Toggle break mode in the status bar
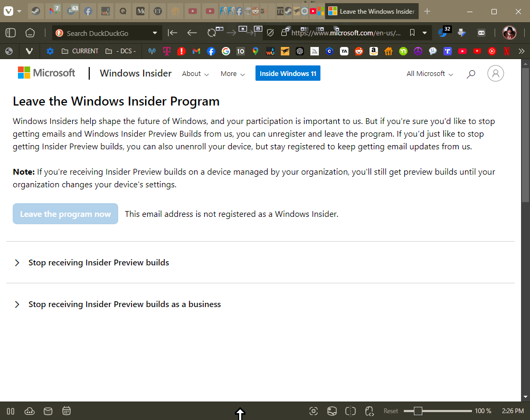530x420 pixels. click(x=11, y=411)
